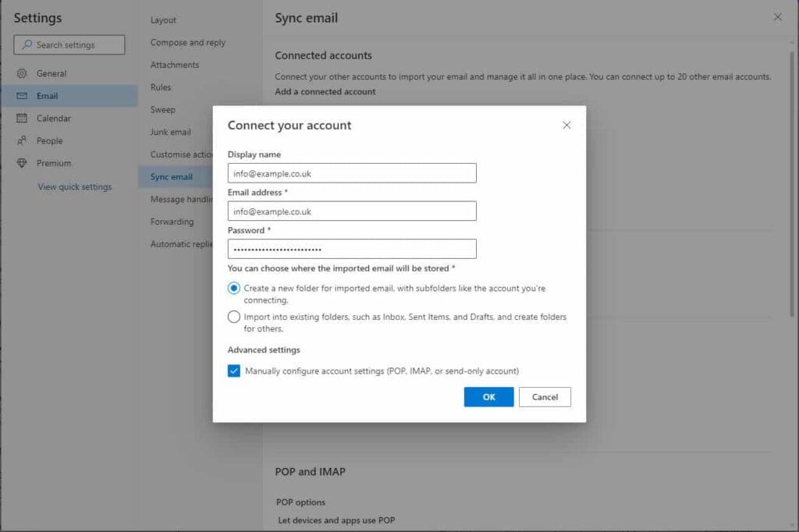Click Let devices and apps use POP

tap(336, 520)
